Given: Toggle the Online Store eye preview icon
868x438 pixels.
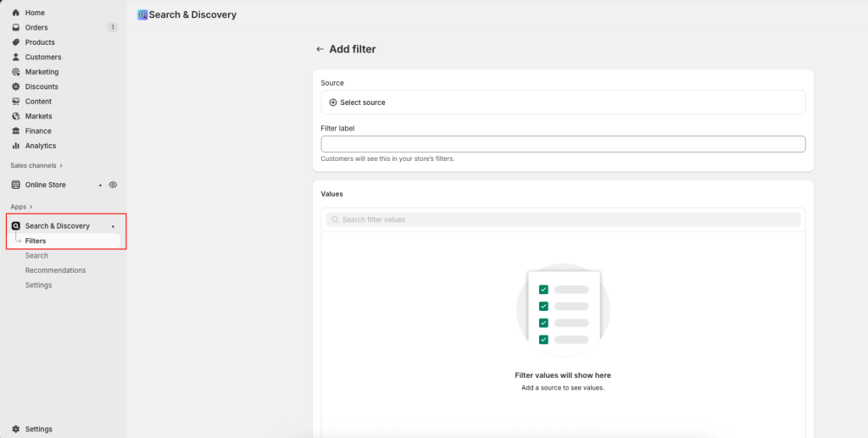Looking at the screenshot, I should click(113, 185).
